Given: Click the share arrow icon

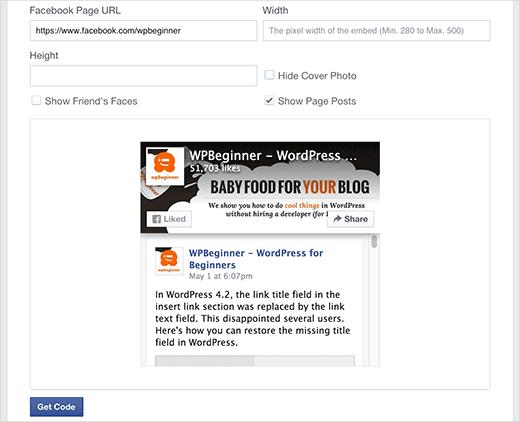Looking at the screenshot, I should pos(337,219).
